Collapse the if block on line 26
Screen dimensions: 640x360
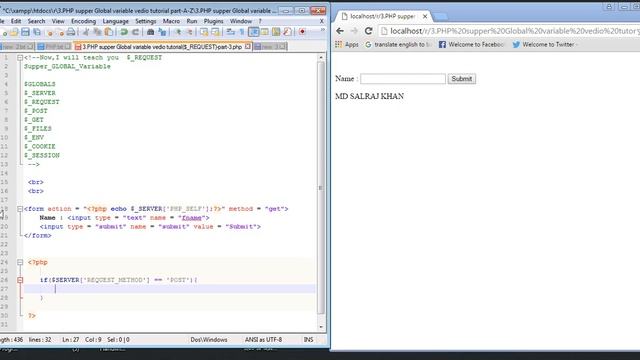pyautogui.click(x=20, y=280)
